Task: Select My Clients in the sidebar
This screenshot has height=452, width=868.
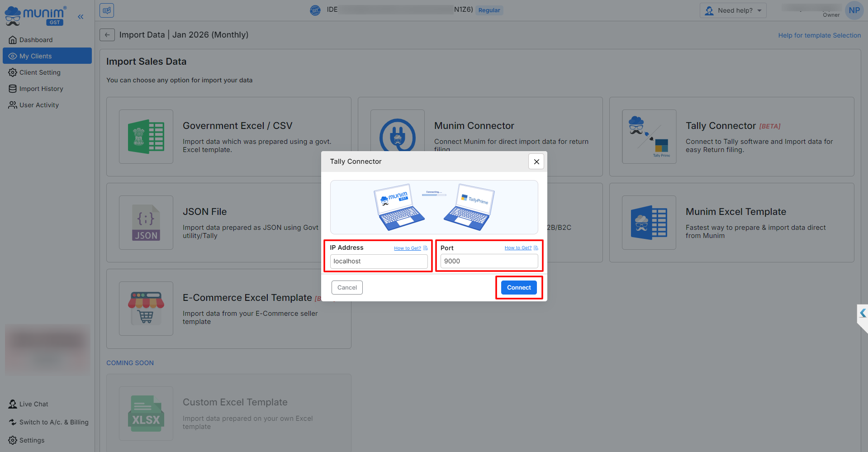Action: click(35, 56)
